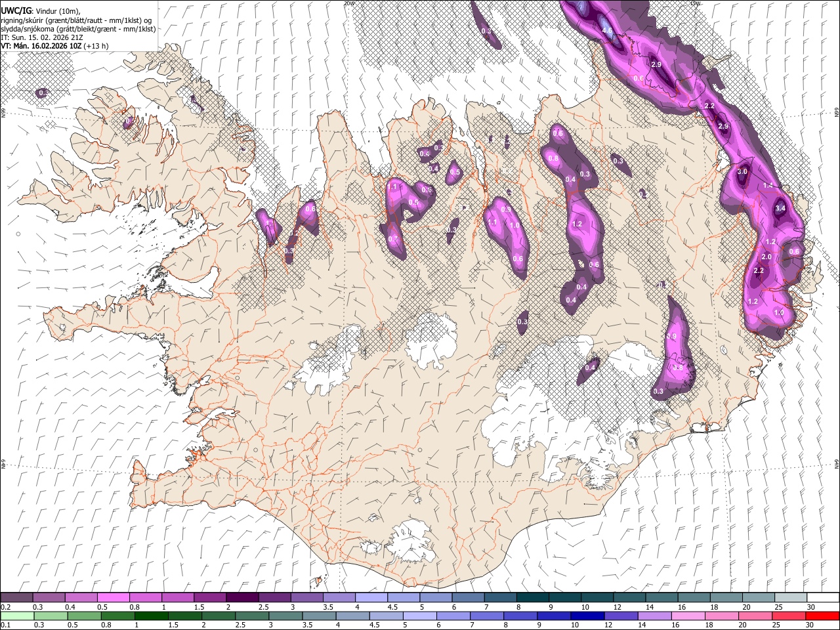Pick the bright red 30 swatch in rain scale
This screenshot has width=840, height=630.
coord(823,616)
